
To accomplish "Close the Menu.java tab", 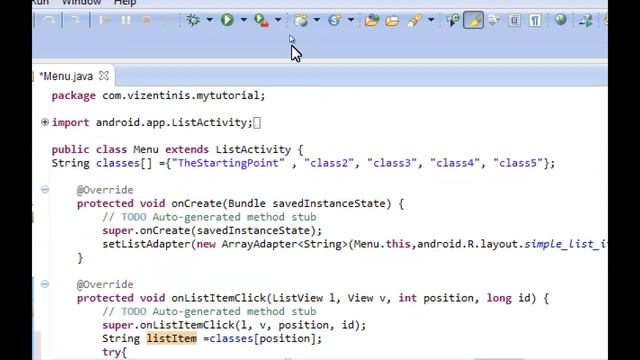I will tap(104, 76).
